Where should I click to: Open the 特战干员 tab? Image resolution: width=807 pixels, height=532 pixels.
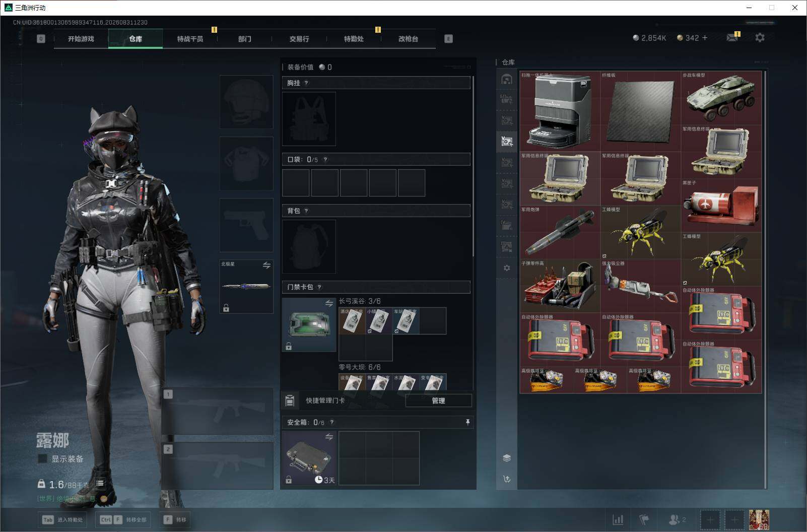(x=190, y=39)
